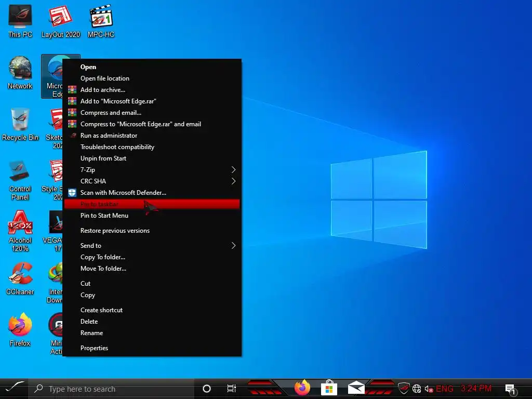This screenshot has width=532, height=399.
Task: Choose Add to archive...
Action: [x=152, y=90]
